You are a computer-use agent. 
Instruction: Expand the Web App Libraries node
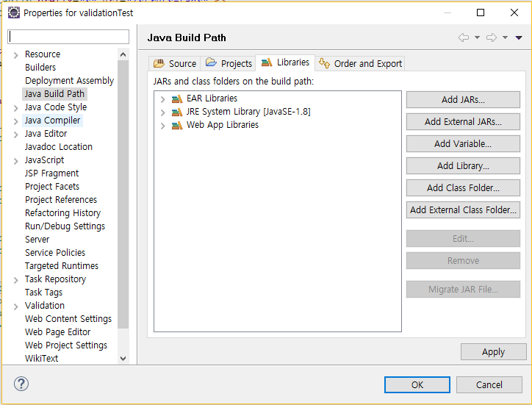pyautogui.click(x=163, y=126)
